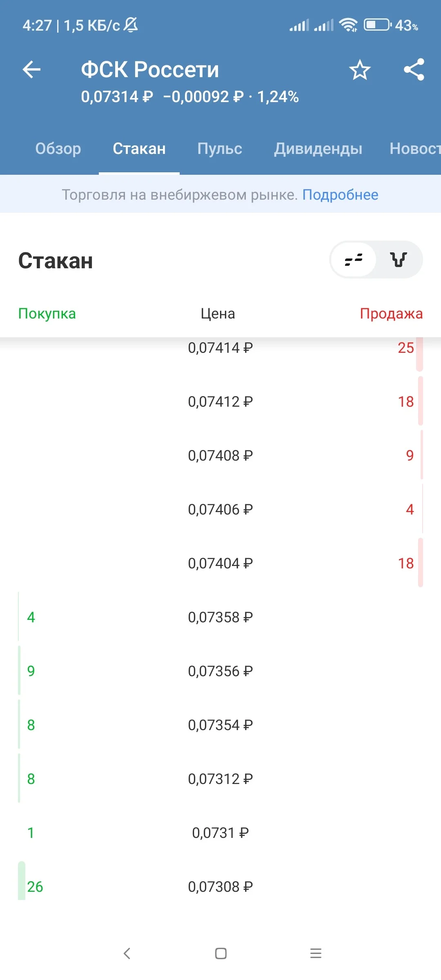441x980 pixels.
Task: Open the Дивиденды tab
Action: (x=318, y=149)
